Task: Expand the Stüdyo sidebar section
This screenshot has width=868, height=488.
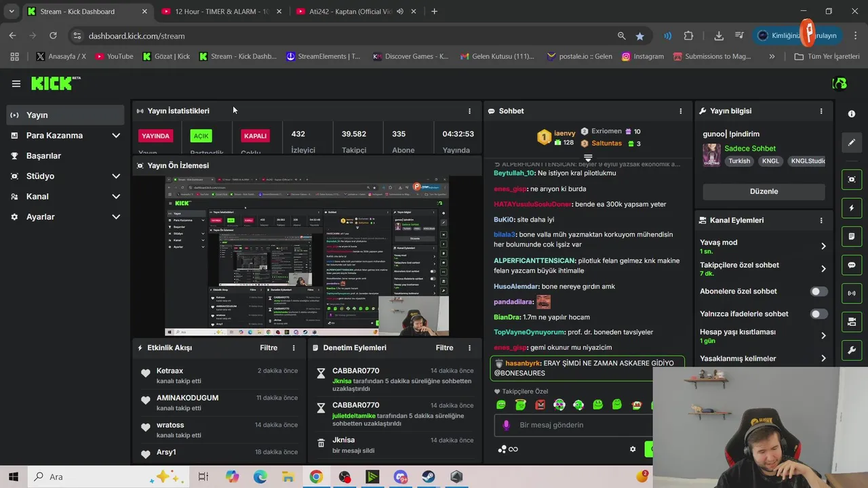Action: (x=116, y=176)
